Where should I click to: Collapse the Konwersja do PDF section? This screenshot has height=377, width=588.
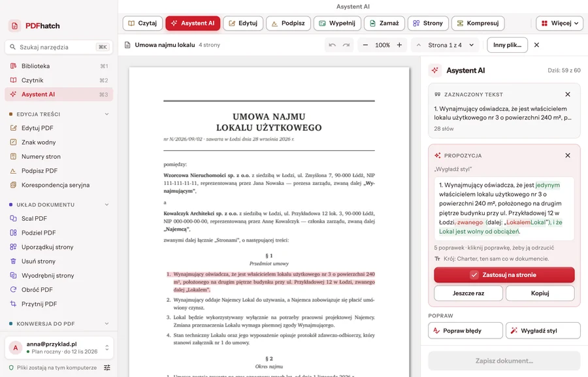pos(106,323)
